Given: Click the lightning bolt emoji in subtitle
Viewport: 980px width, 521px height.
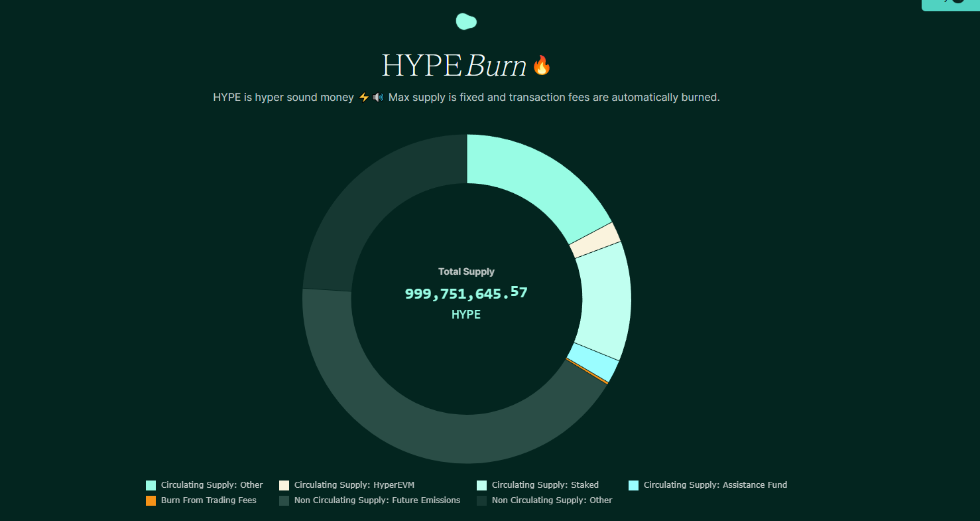Looking at the screenshot, I should point(363,98).
